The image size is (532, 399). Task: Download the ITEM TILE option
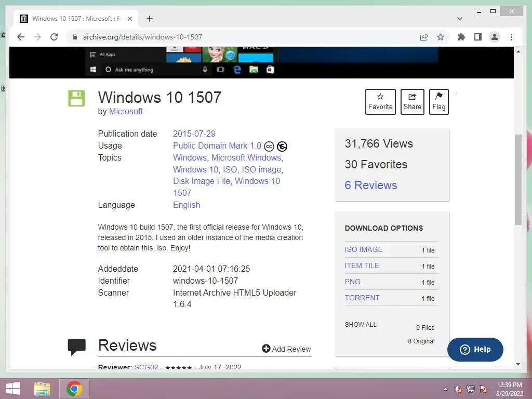click(362, 265)
